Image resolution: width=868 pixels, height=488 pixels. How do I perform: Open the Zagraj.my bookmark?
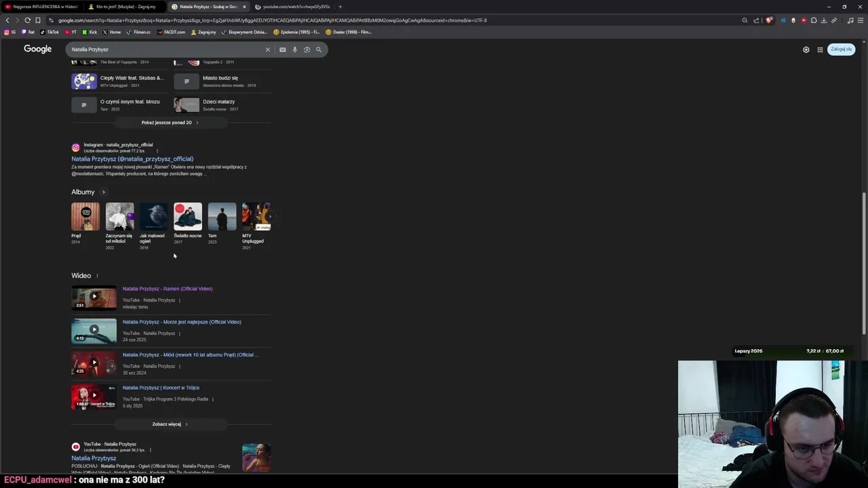(203, 32)
